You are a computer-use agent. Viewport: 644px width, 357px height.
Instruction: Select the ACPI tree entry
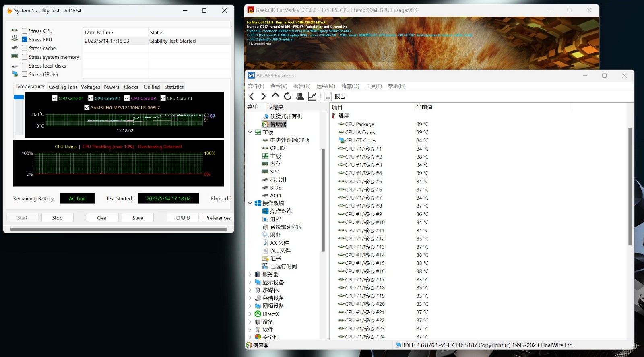[x=272, y=196]
